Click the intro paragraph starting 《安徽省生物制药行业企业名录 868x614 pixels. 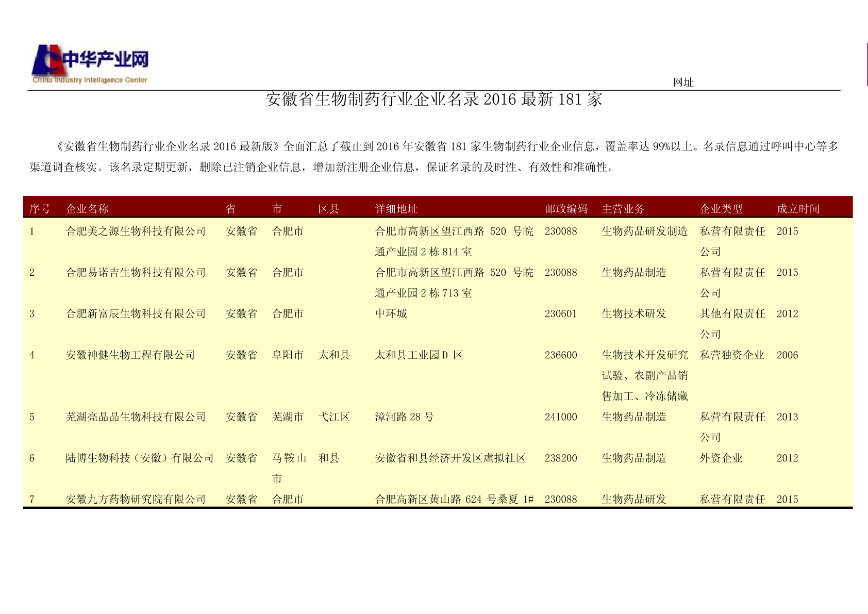[434, 157]
